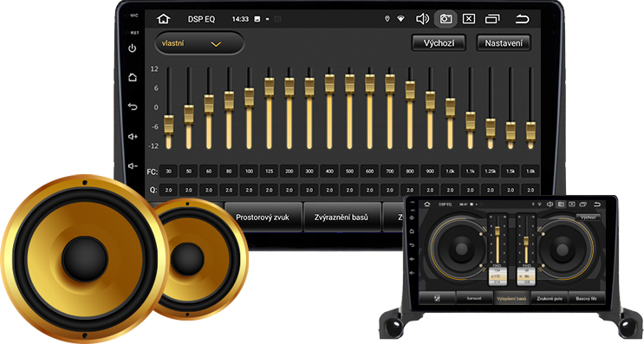Click the 1.8k band slider handle
This screenshot has width=644, height=344.
(x=530, y=132)
